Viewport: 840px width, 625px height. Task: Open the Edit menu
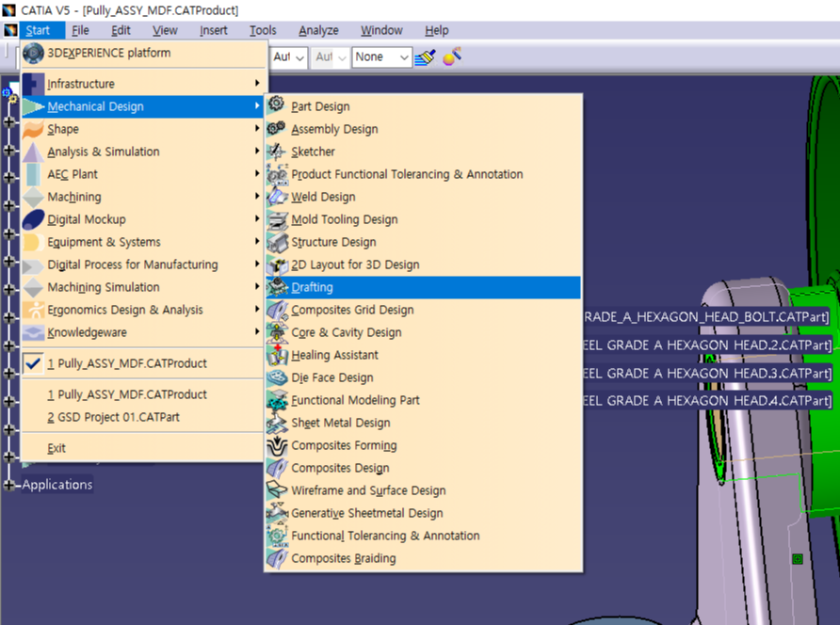point(121,30)
